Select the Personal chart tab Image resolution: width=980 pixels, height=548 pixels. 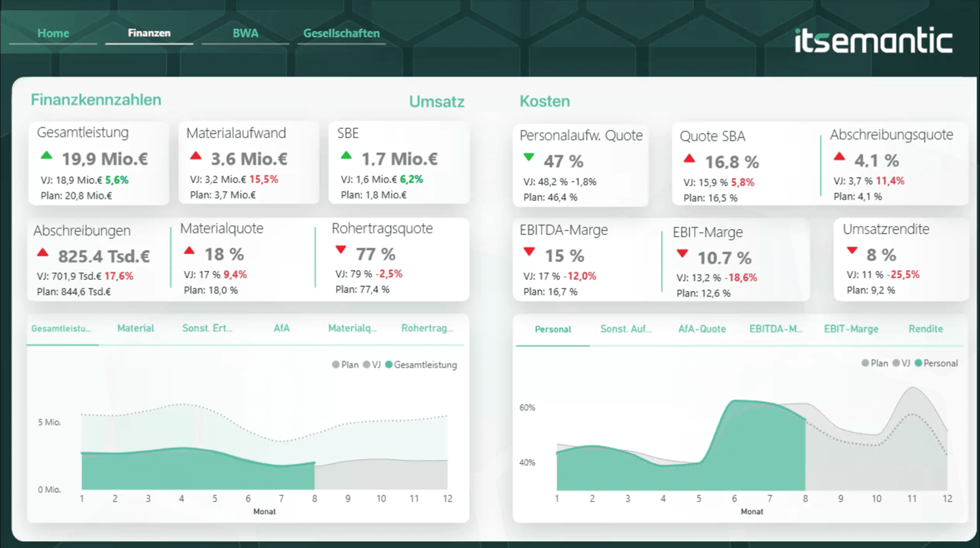553,329
